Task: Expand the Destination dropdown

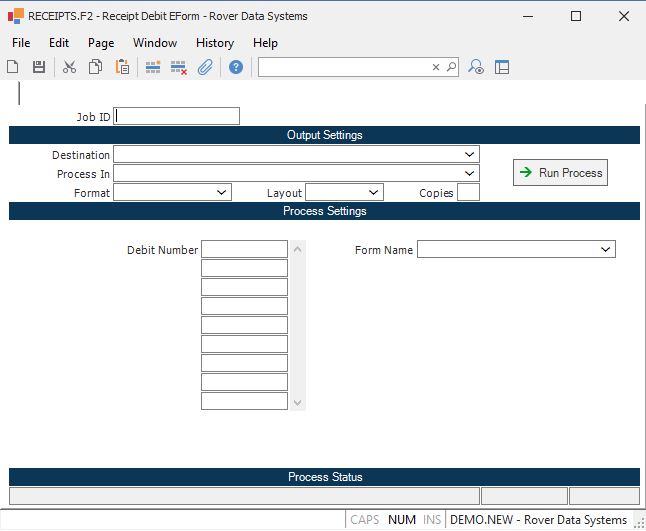Action: 469,154
